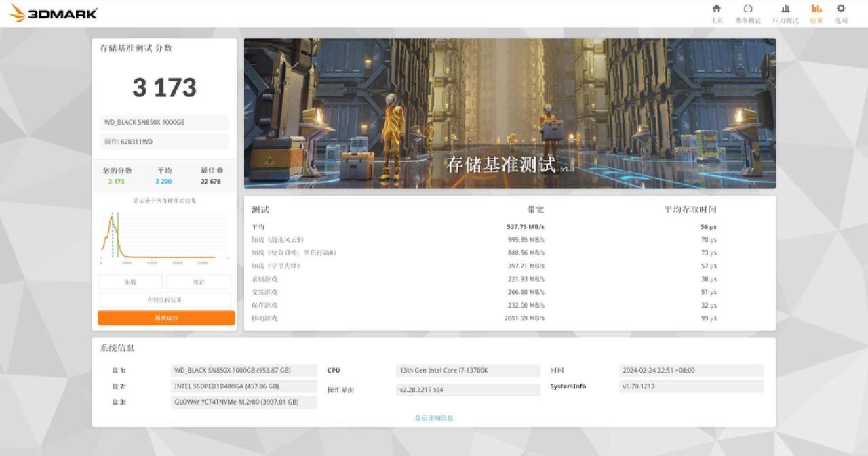Click the orange 再次运行 run again button
Image resolution: width=868 pixels, height=456 pixels.
coord(166,318)
